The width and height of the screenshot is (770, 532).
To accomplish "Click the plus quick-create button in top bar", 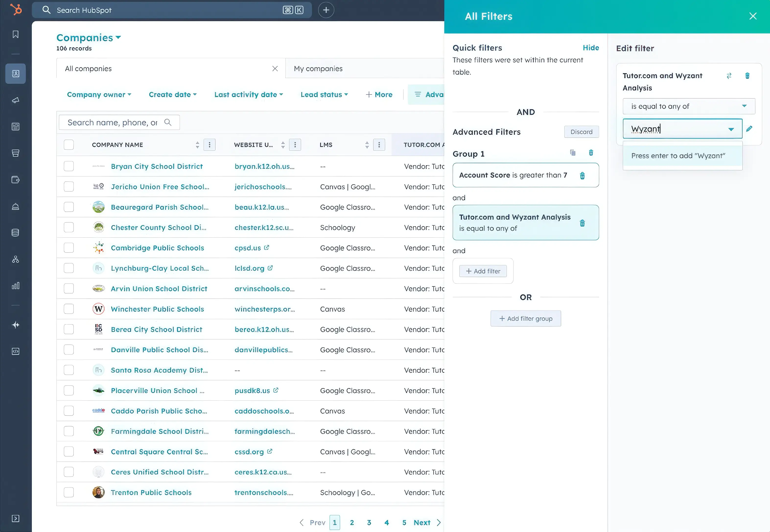I will click(326, 10).
